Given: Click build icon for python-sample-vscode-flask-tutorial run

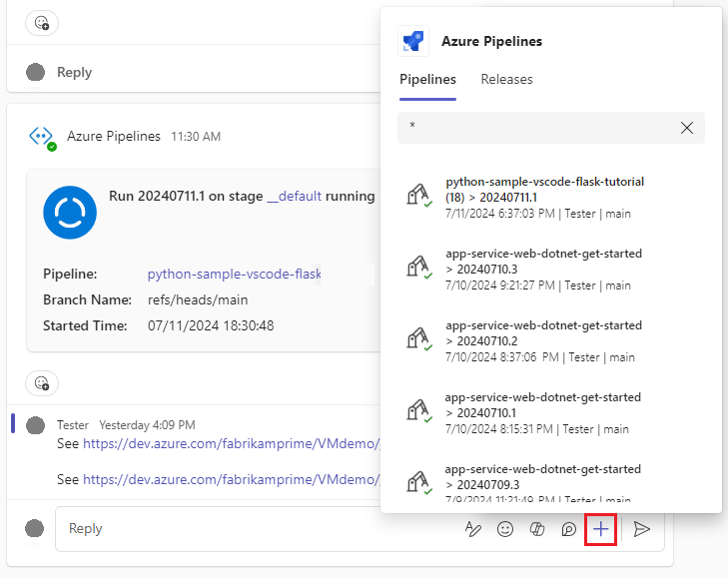Looking at the screenshot, I should pos(419,195).
